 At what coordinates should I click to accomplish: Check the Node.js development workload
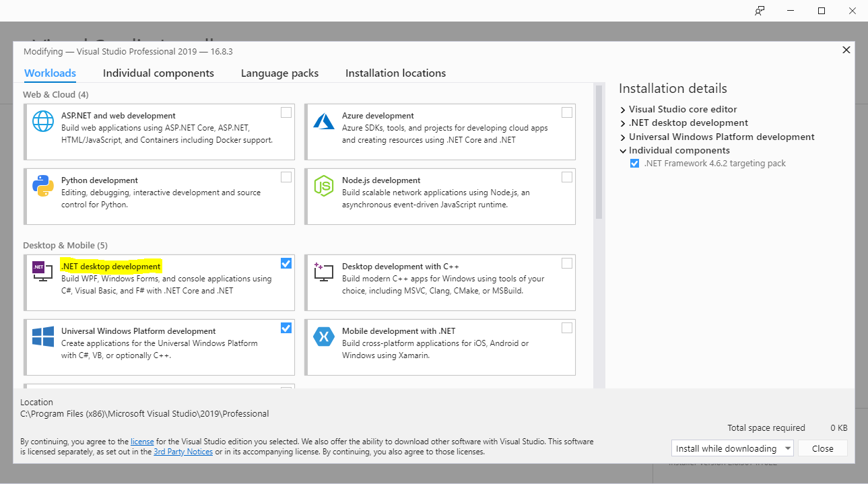coord(567,177)
